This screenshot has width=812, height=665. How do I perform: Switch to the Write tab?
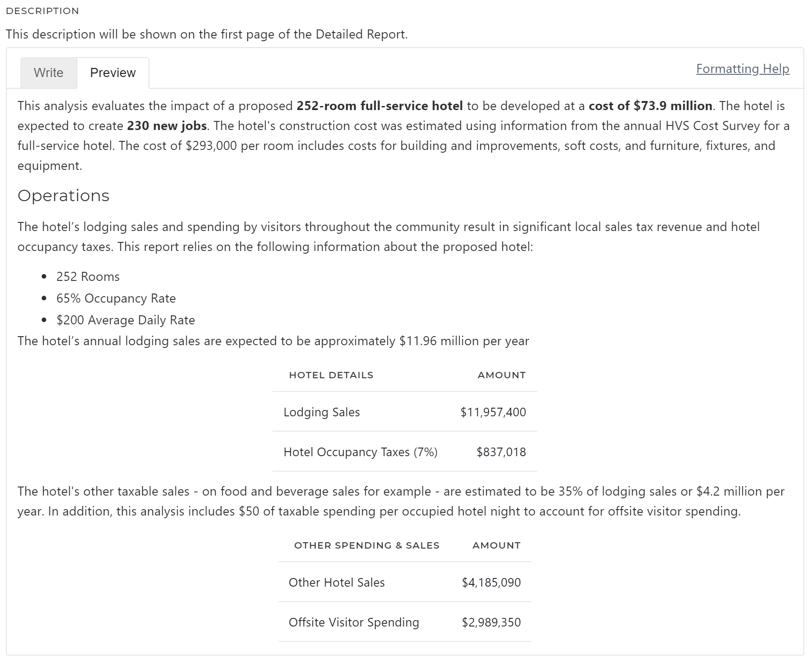[x=48, y=72]
